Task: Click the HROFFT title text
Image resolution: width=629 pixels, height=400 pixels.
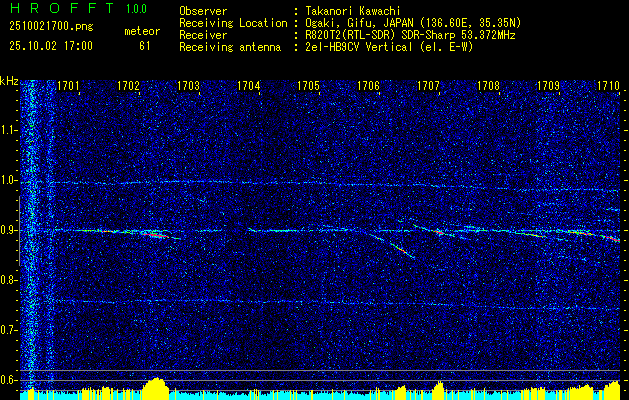Action: (61, 8)
